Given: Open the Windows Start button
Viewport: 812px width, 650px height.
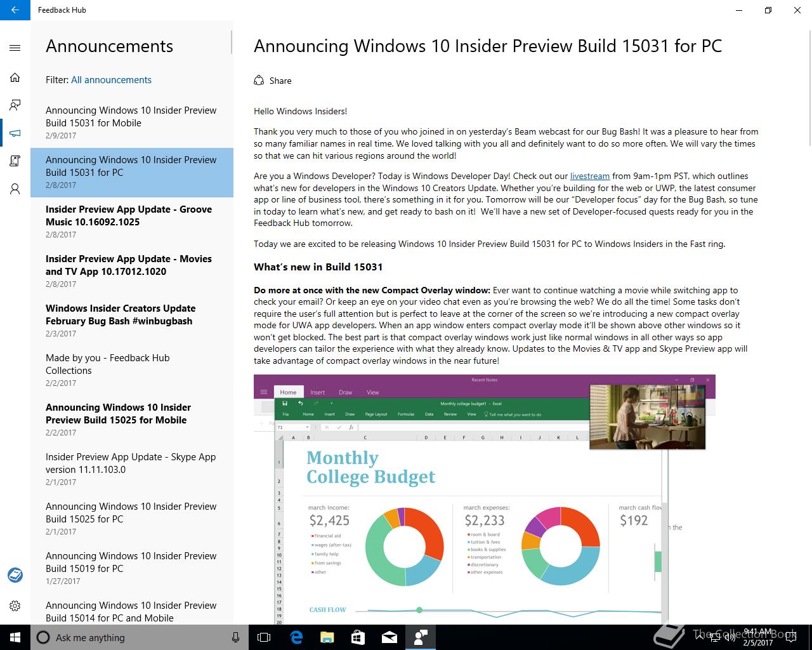Looking at the screenshot, I should point(15,637).
